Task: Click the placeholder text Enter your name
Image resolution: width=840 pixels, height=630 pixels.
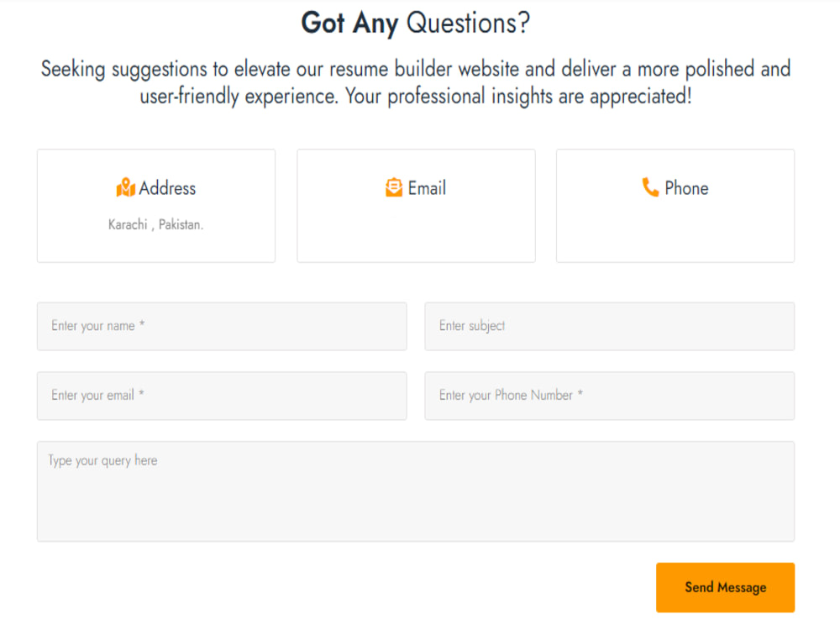Action: pyautogui.click(x=92, y=326)
